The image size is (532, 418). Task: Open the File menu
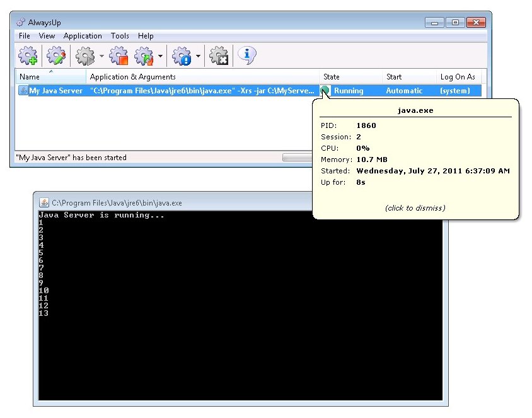[25, 36]
